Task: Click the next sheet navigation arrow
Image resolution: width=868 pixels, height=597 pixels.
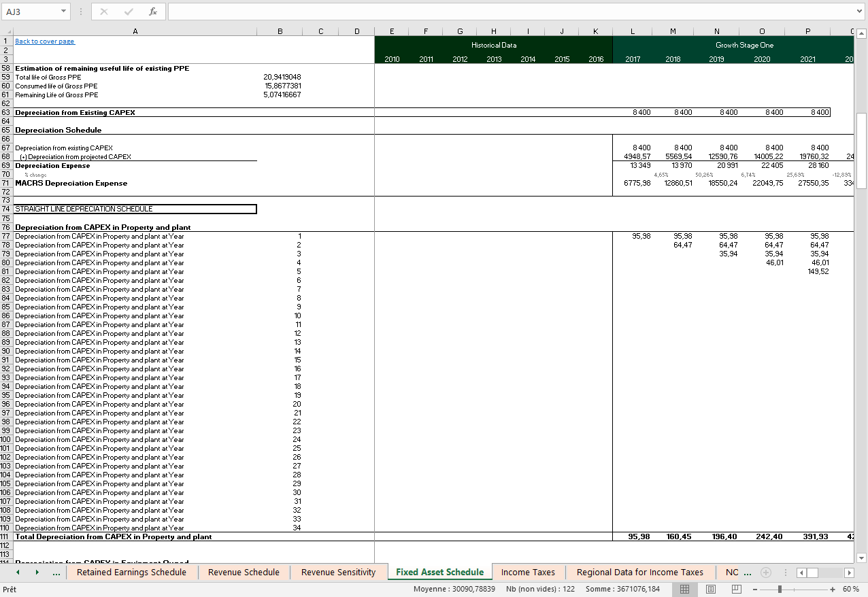Action: 36,573
